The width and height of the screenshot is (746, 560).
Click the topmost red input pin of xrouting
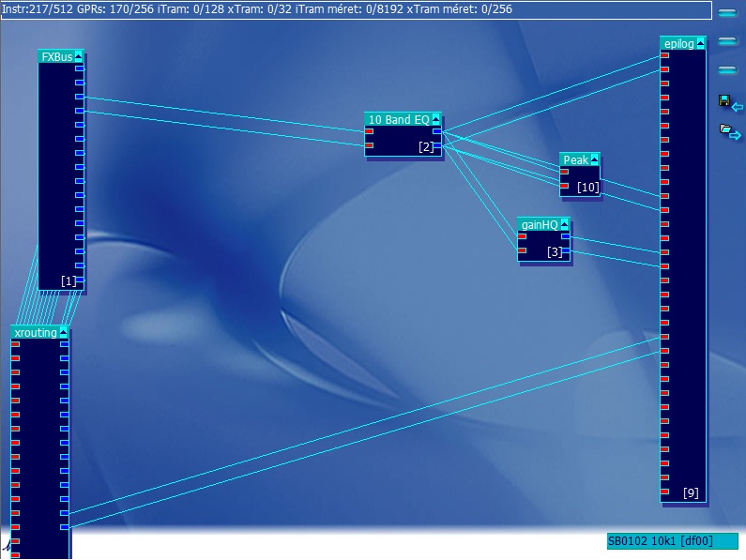point(15,344)
